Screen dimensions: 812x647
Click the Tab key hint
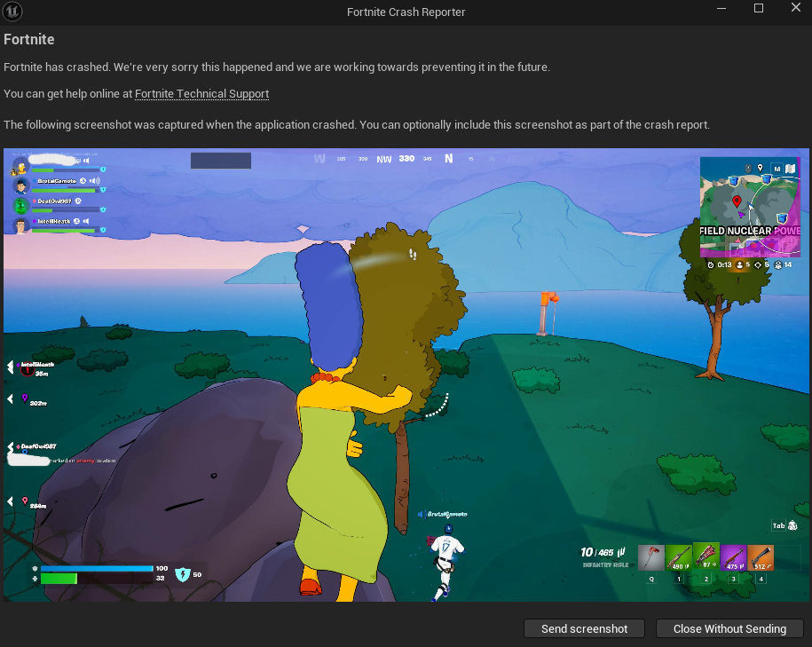pyautogui.click(x=778, y=525)
